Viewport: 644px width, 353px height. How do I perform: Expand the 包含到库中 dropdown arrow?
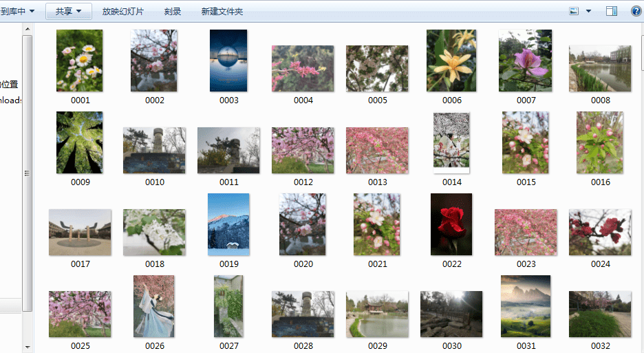[x=32, y=11]
